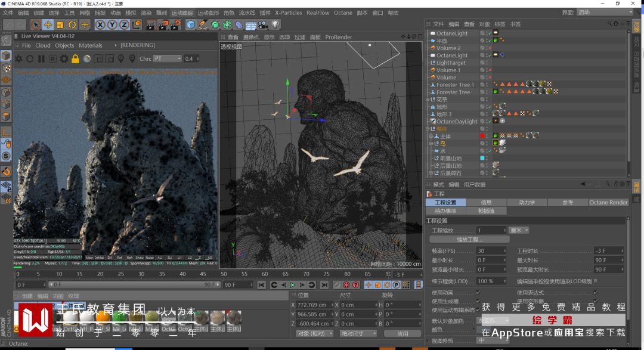Click the red color swatch beside 主体

tap(482, 136)
